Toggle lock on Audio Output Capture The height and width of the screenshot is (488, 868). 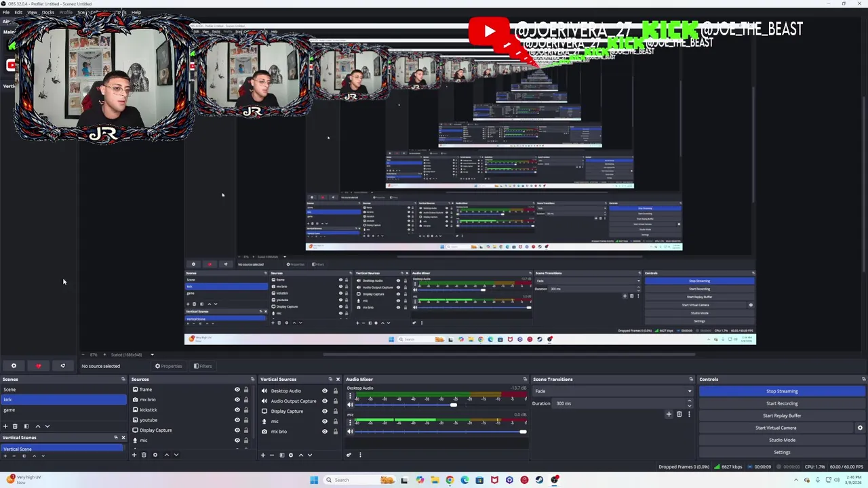coord(335,401)
